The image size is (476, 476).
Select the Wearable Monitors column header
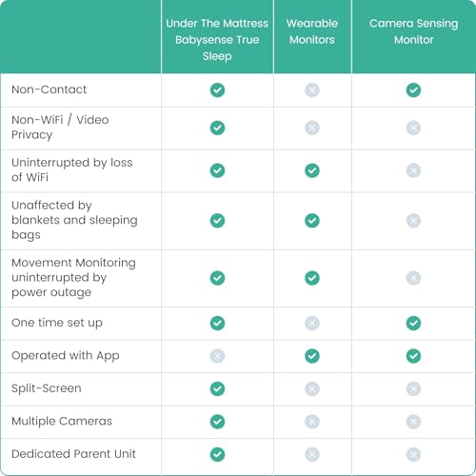pos(312,31)
